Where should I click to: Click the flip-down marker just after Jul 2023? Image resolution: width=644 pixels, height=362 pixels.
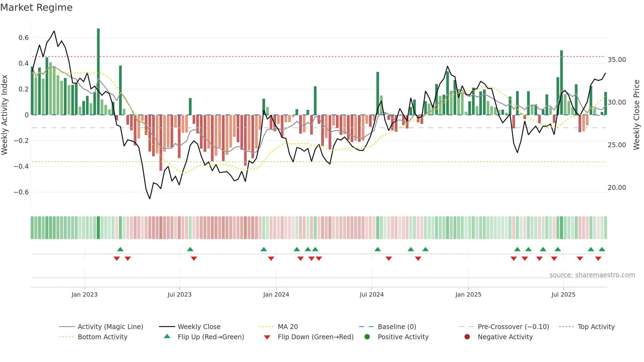tap(194, 258)
